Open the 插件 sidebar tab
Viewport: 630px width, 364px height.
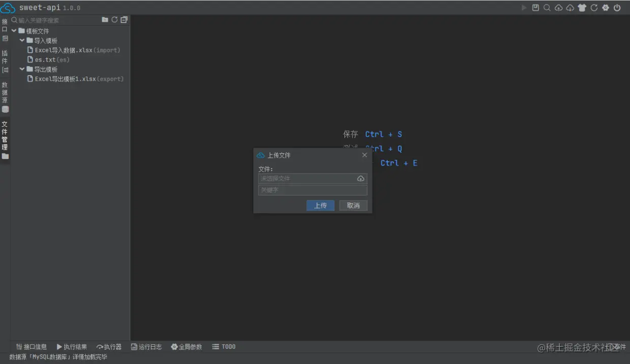coord(5,61)
